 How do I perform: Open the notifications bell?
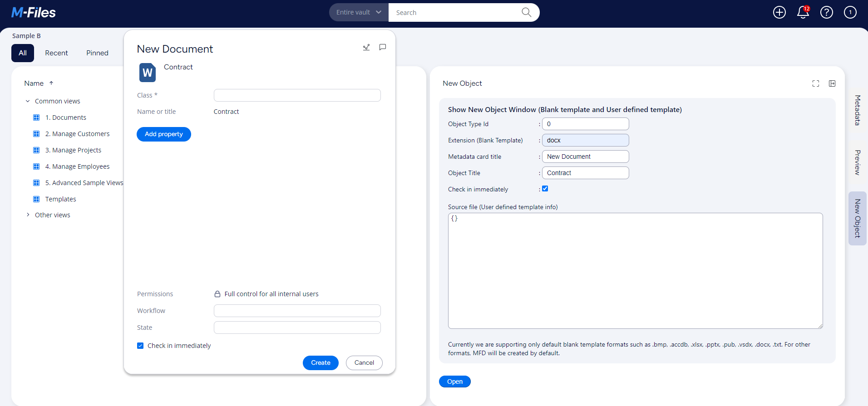[803, 12]
